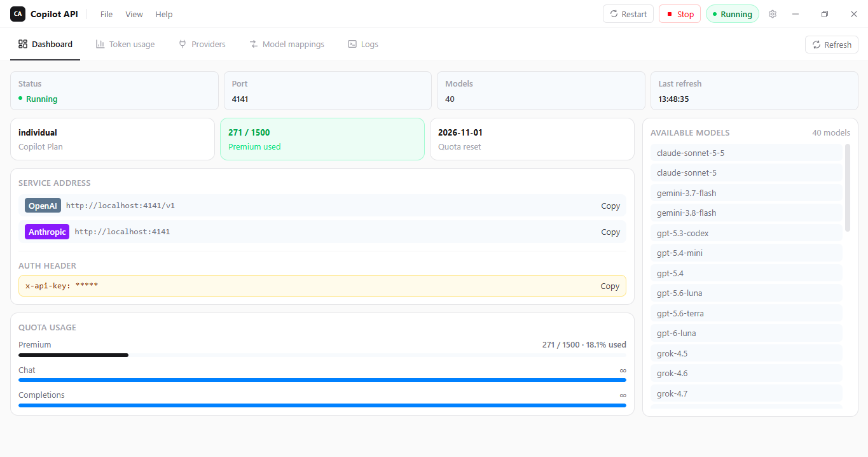Select gpt-5.6-luna in the models list
Screen dimensions: 868x457
(x=747, y=293)
